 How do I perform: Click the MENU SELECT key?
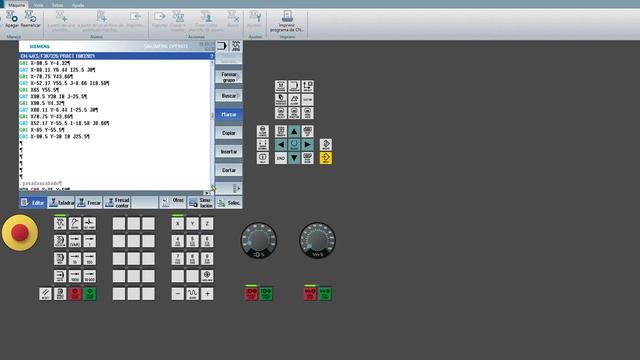pos(280,113)
